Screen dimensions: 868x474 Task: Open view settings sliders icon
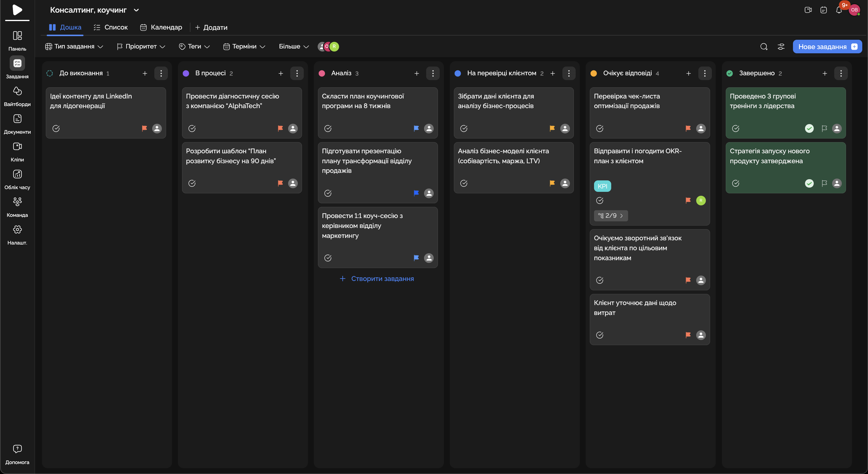pos(781,46)
